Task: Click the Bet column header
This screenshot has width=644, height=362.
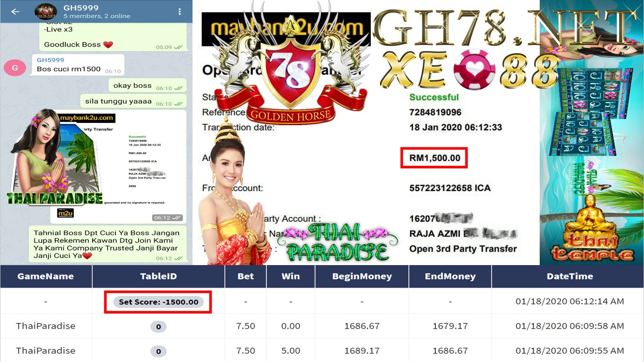Action: coord(246,276)
